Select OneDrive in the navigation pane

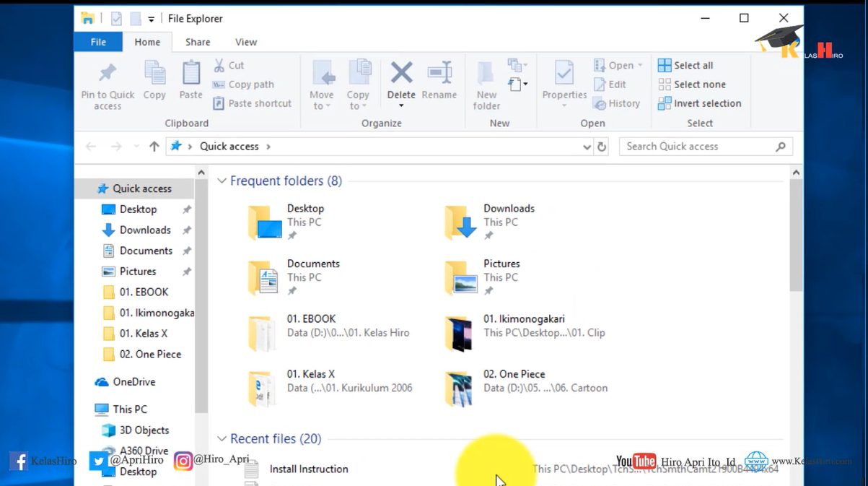(x=133, y=382)
